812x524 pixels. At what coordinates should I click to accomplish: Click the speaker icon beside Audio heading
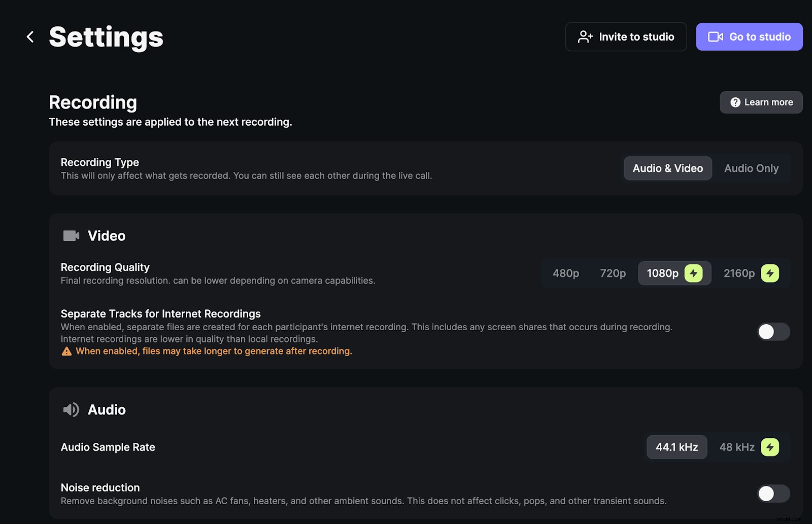pyautogui.click(x=71, y=409)
